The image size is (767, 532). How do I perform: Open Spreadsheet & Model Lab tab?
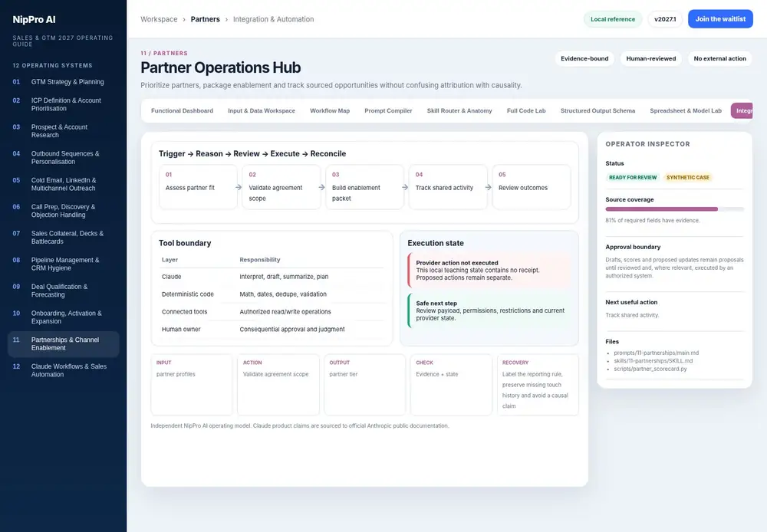pyautogui.click(x=685, y=110)
